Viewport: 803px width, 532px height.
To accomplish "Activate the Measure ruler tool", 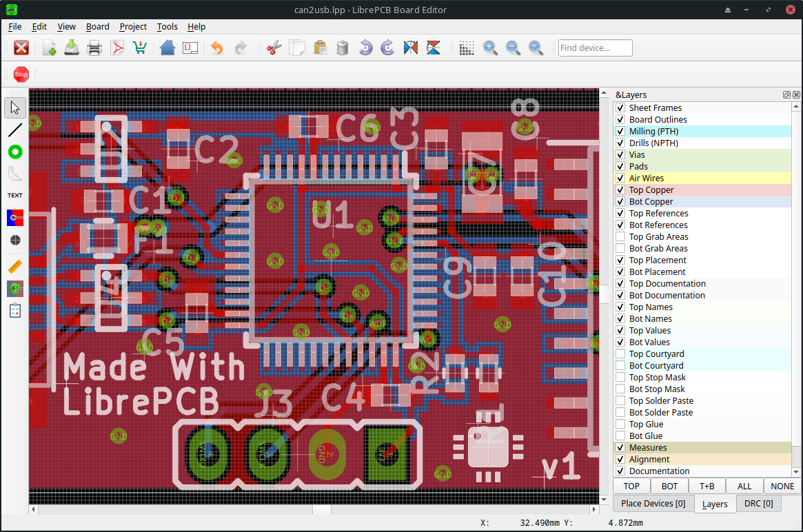I will [x=15, y=266].
